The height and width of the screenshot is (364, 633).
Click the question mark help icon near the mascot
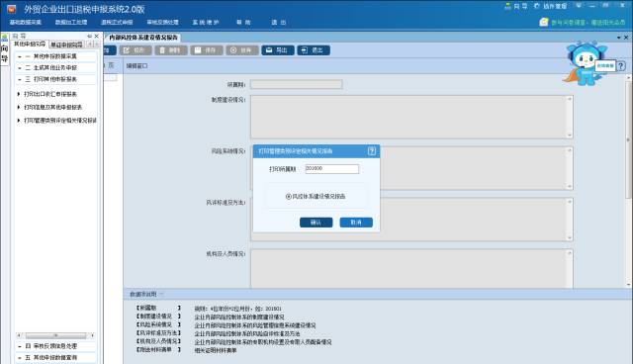pyautogui.click(x=621, y=66)
